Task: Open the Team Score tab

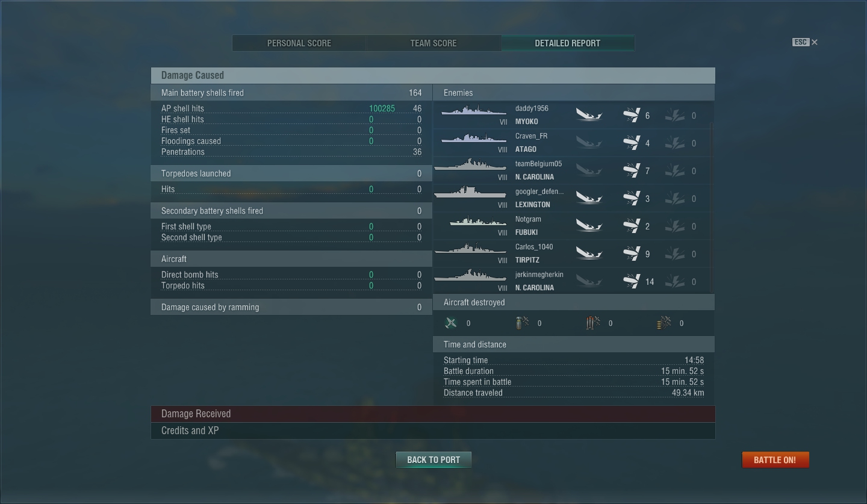Action: point(433,43)
